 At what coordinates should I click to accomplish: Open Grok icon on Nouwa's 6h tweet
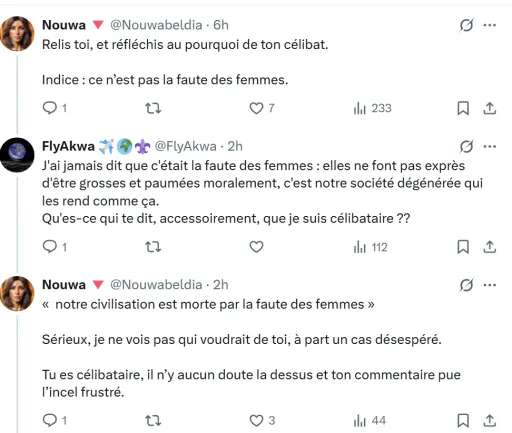coord(466,25)
